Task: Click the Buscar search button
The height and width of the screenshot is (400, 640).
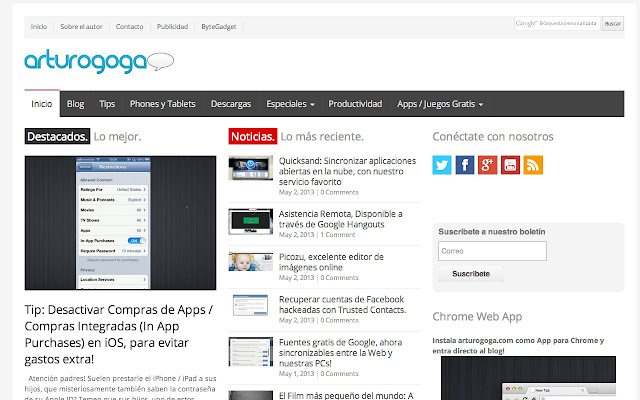Action: click(x=613, y=23)
